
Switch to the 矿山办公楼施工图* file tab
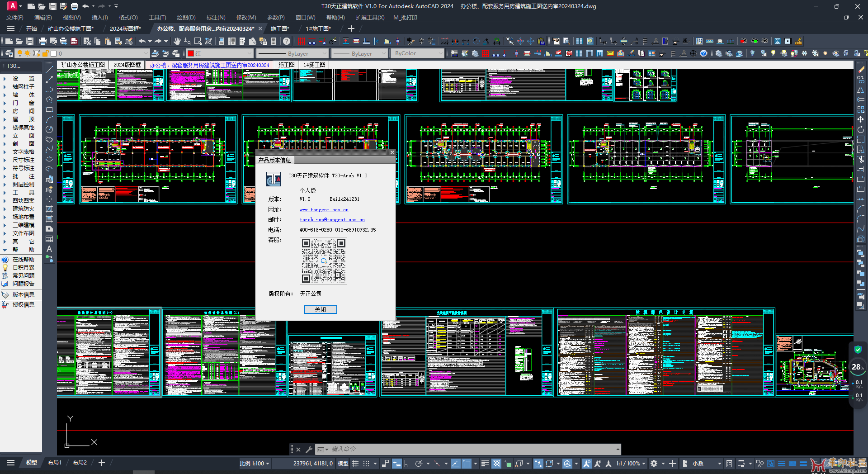tap(71, 28)
